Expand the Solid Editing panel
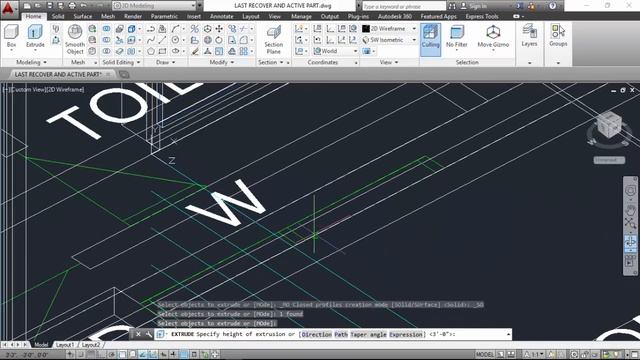 tap(121, 62)
